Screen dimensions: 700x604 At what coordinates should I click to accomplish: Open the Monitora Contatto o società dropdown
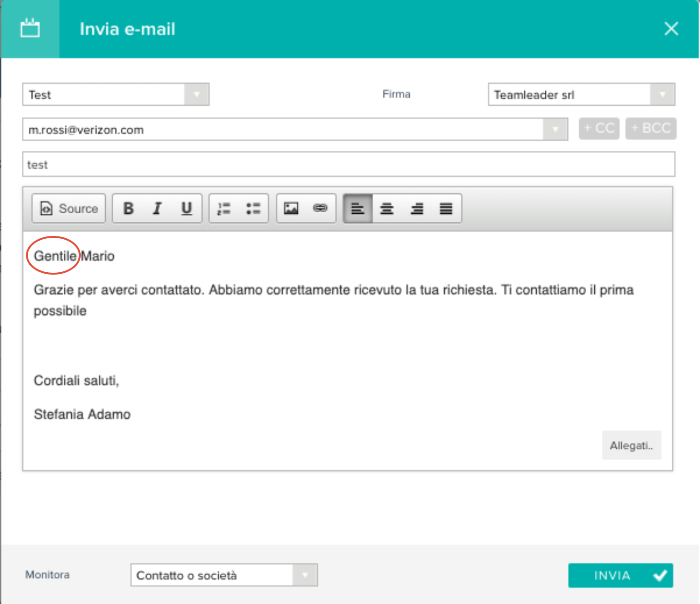224,575
